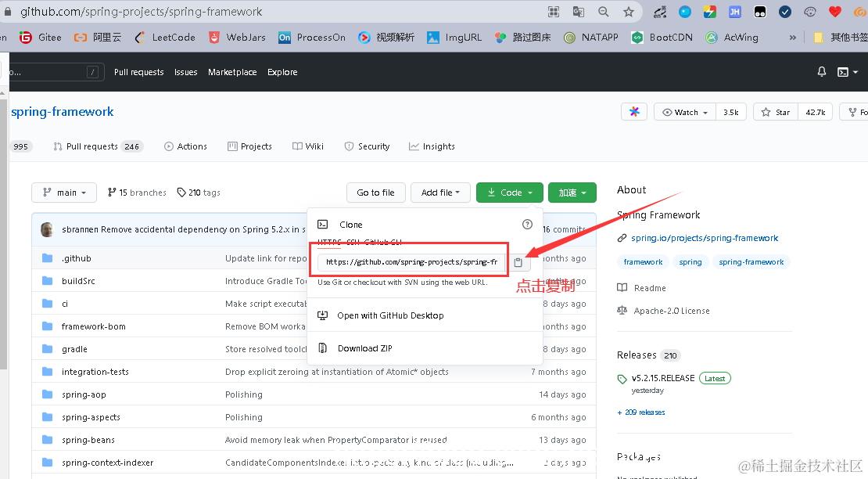Toggle the green Code dropdown
868x479 pixels.
[509, 193]
